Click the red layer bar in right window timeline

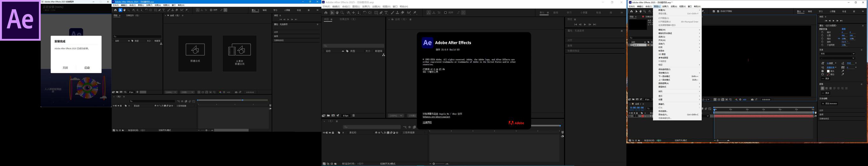pyautogui.click(x=763, y=116)
